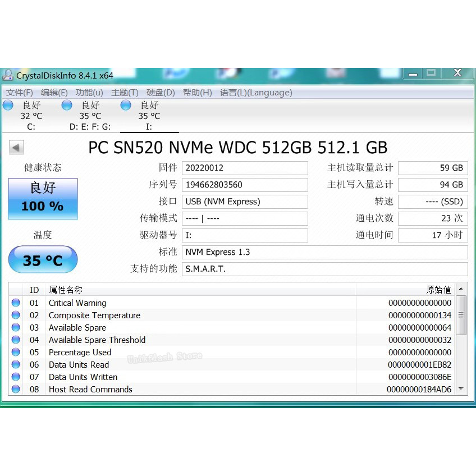Click the interface field USB (NVM Express)
Viewport: 476px width, 476px height.
click(245, 202)
